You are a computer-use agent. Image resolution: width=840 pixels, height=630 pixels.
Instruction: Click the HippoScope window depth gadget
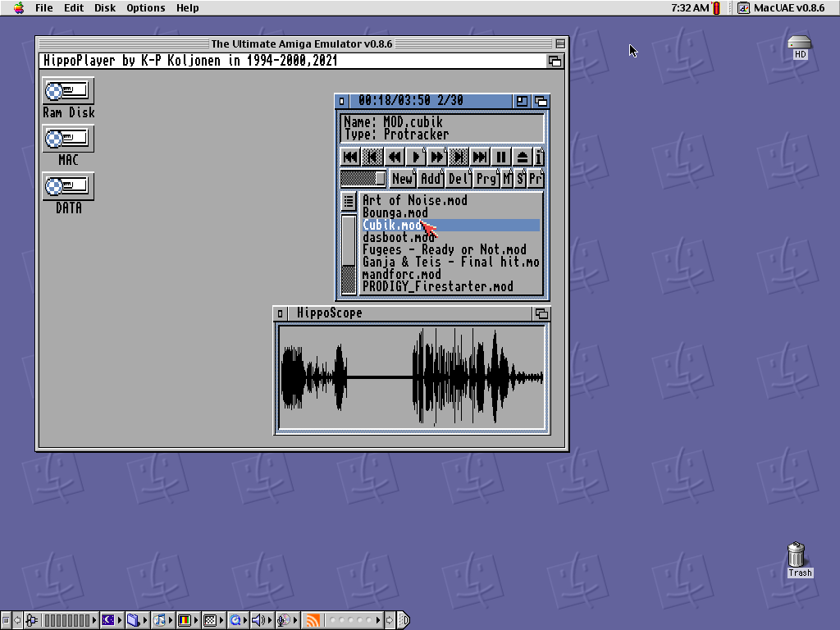tap(541, 313)
